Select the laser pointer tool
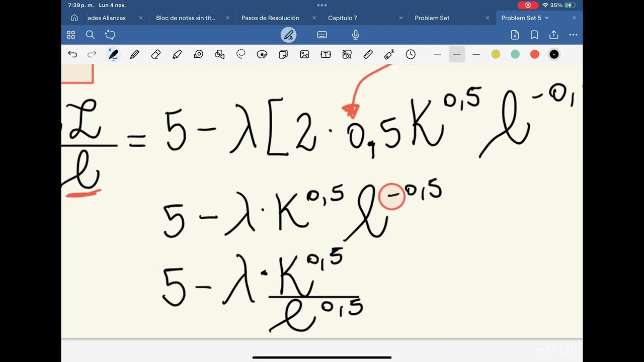The height and width of the screenshot is (362, 644). click(x=389, y=54)
